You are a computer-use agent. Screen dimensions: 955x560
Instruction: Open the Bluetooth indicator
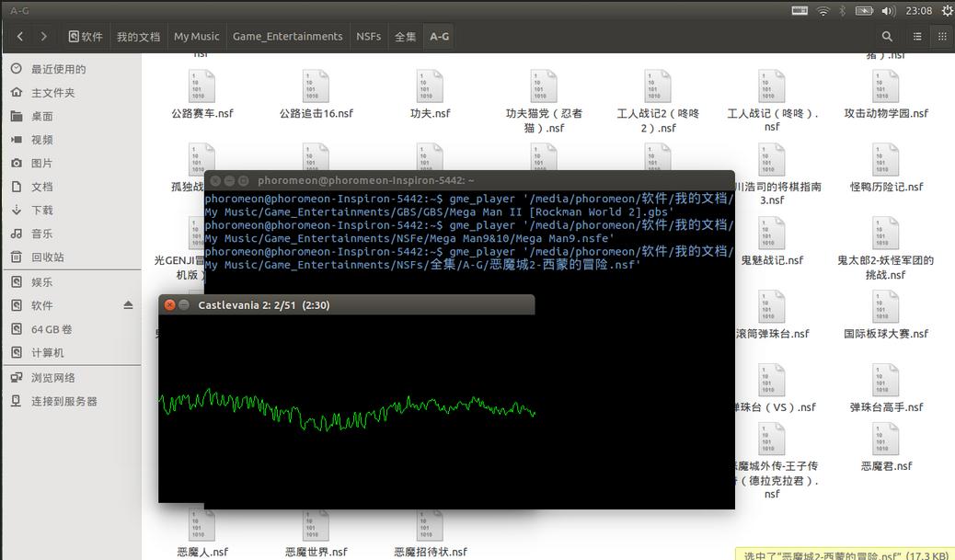(x=843, y=10)
